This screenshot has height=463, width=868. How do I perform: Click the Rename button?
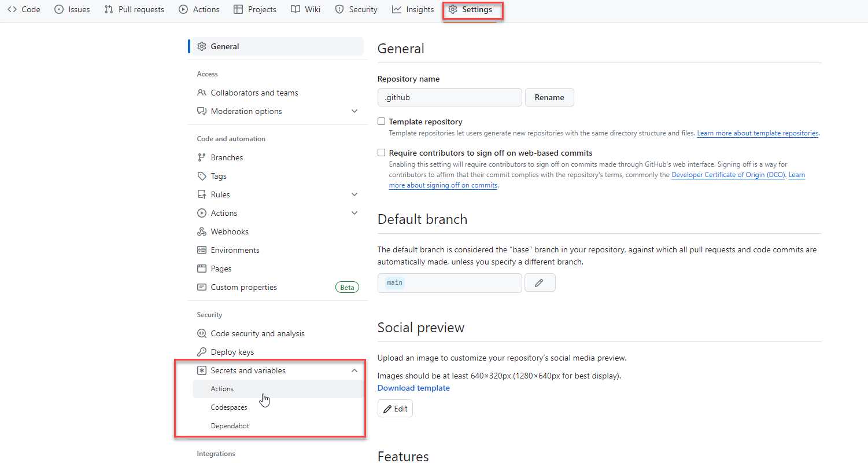[x=549, y=97]
